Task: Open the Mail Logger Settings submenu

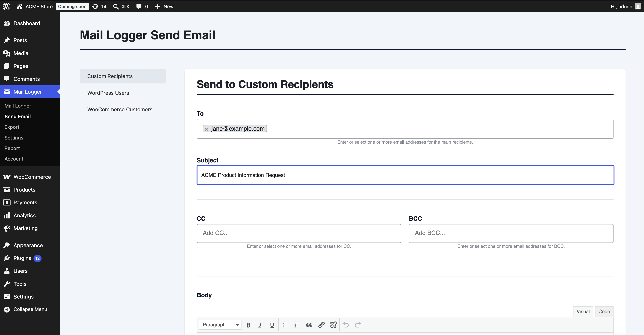Action: (14, 138)
